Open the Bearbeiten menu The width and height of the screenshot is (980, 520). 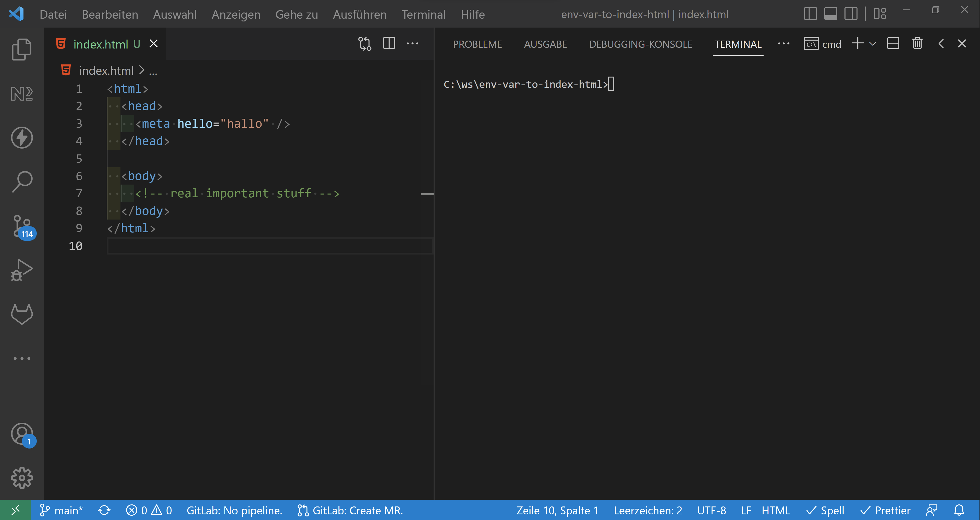pos(110,15)
